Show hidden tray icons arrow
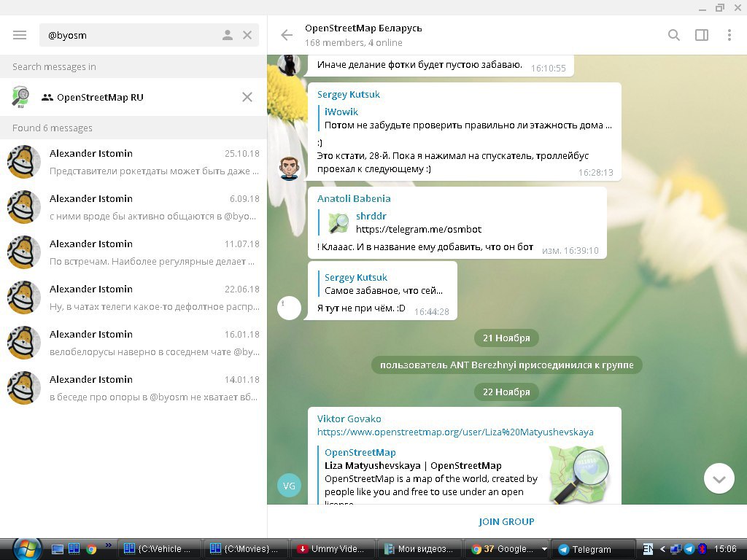Viewport: 747px width, 560px height. click(x=662, y=549)
